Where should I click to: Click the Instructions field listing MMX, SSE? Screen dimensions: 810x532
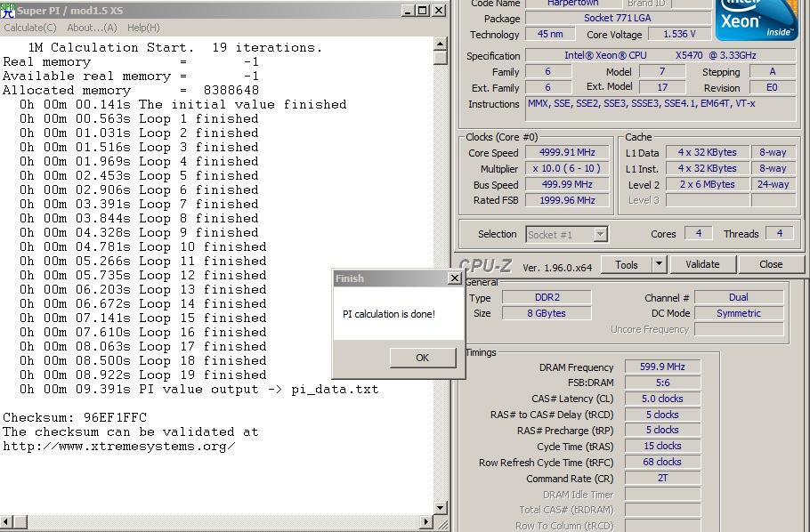pyautogui.click(x=660, y=109)
